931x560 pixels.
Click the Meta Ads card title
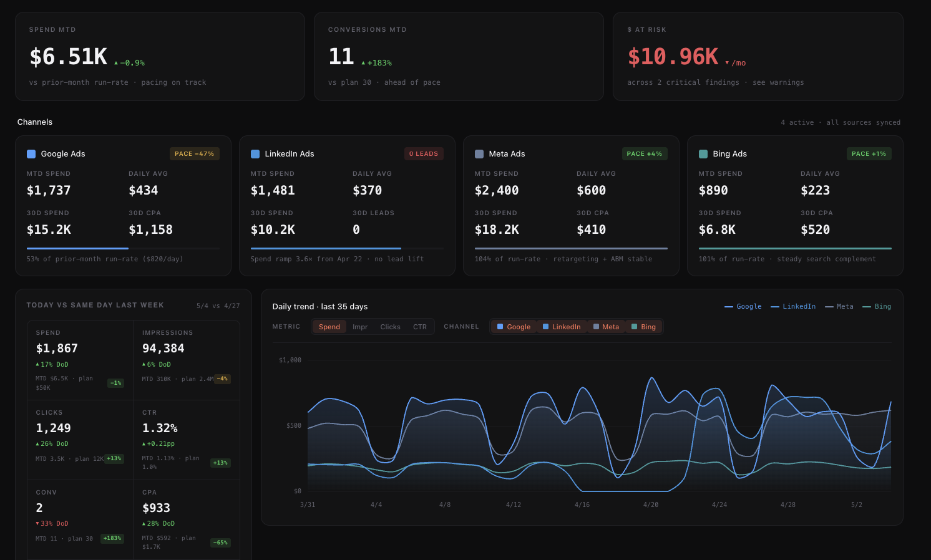tap(507, 154)
